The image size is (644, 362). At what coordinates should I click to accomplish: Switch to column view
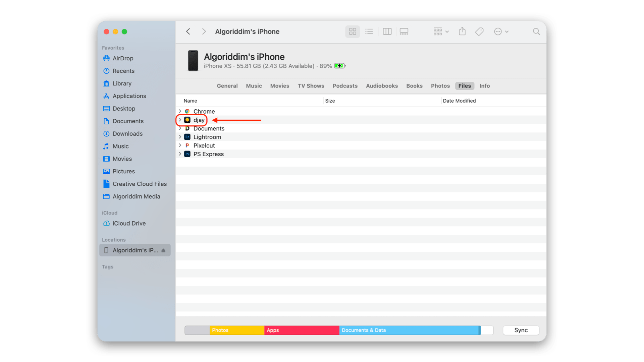[387, 31]
